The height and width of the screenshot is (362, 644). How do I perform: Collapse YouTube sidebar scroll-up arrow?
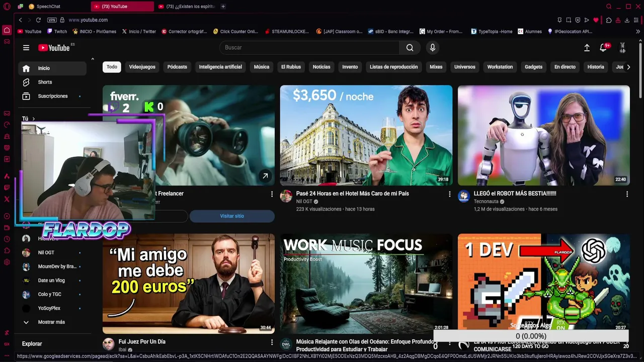pos(93,59)
